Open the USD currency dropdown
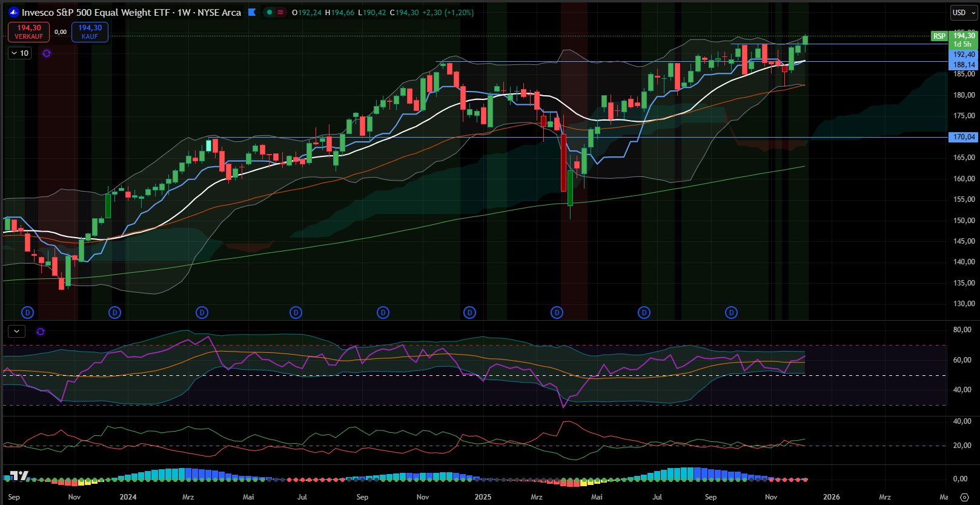Viewport: 980px width, 505px height. pyautogui.click(x=963, y=13)
